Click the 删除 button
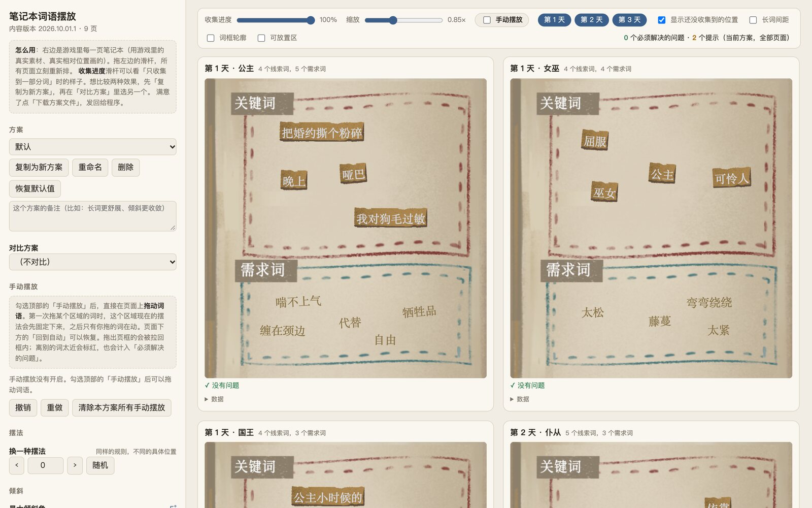Screen dimensions: 812x508 pos(125,167)
